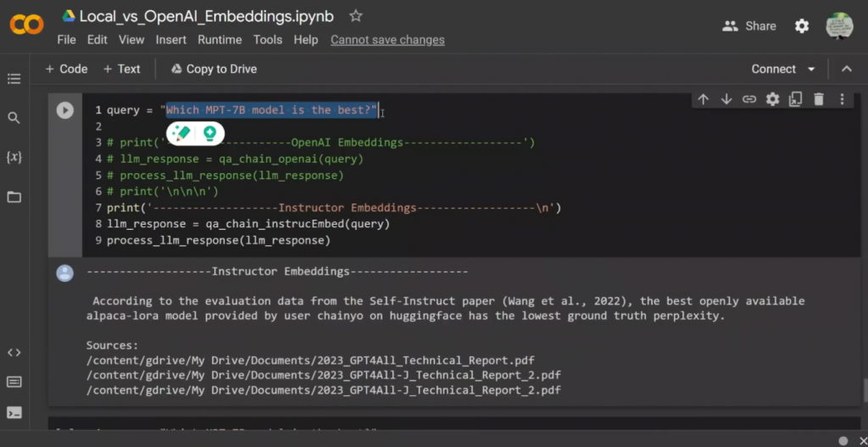Collapse the header with the chevron
The image size is (868, 447).
point(846,69)
